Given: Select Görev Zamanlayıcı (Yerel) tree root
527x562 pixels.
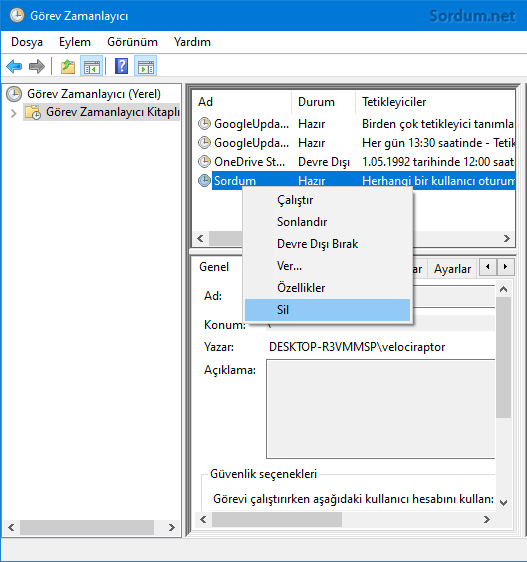Looking at the screenshot, I should click(x=94, y=94).
